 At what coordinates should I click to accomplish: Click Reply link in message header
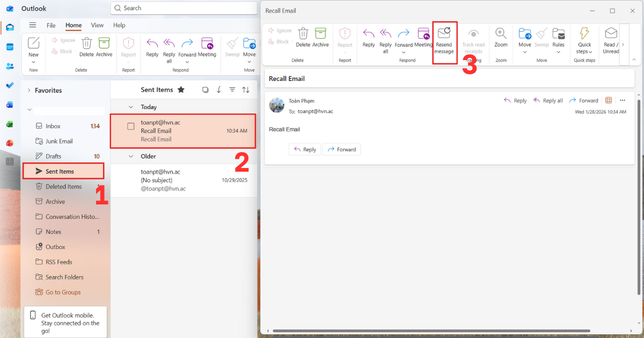click(x=515, y=100)
